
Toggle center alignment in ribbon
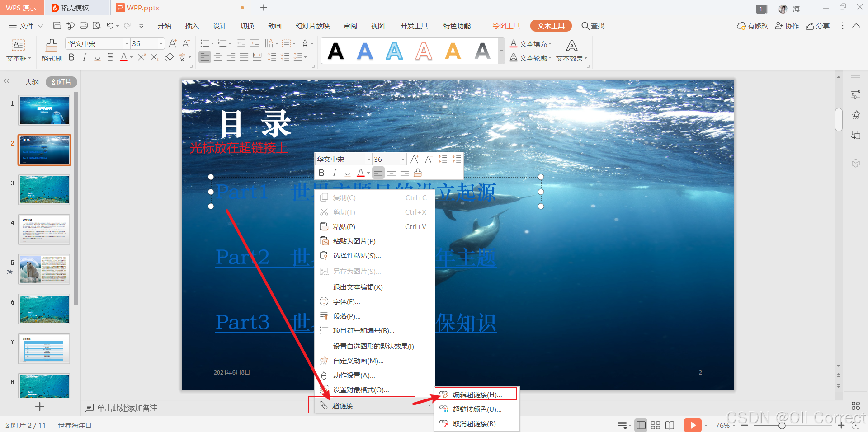coord(218,57)
